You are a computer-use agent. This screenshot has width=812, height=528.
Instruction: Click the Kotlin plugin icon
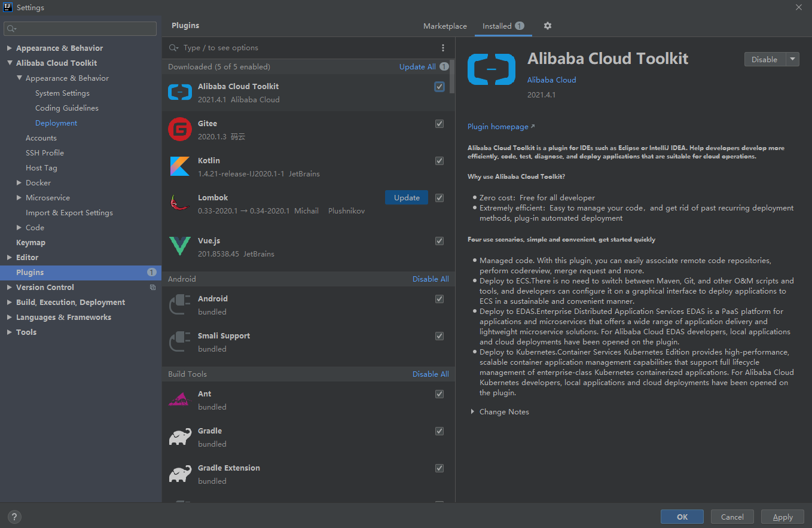pos(180,166)
